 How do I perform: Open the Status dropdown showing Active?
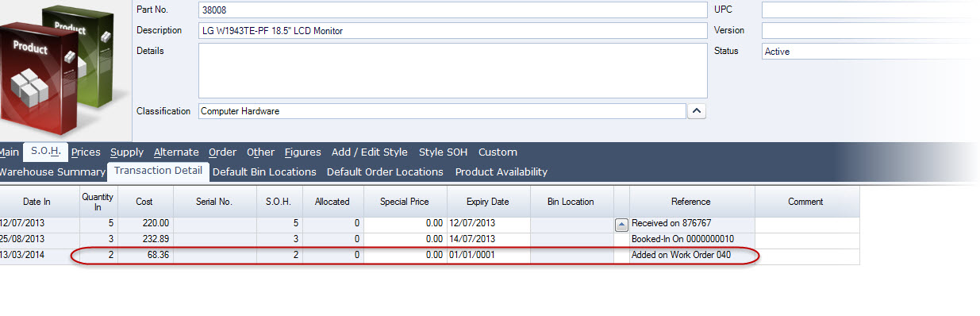tap(870, 51)
